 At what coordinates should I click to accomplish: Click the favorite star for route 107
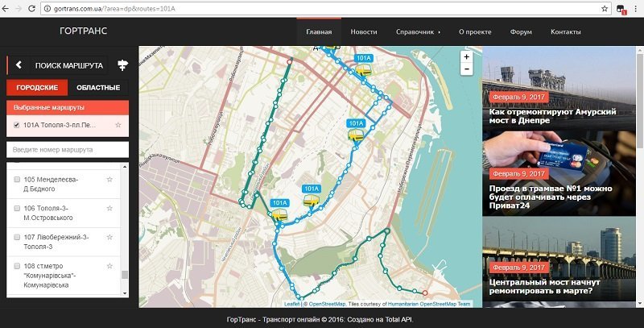[x=109, y=237]
